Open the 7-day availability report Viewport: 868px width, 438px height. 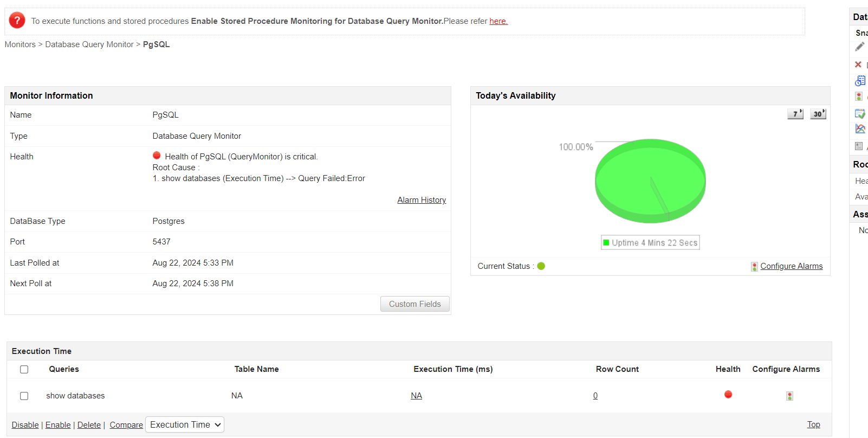coord(795,114)
